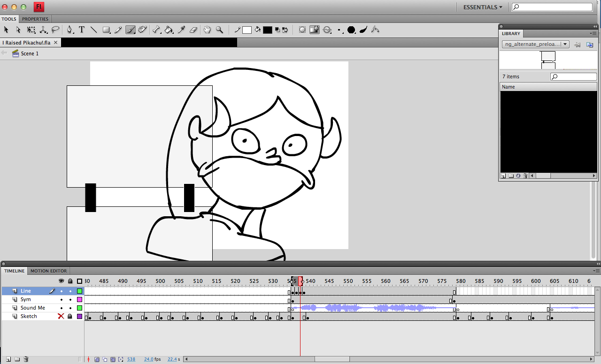Click Scene 1 in the edit bar

(x=30, y=53)
